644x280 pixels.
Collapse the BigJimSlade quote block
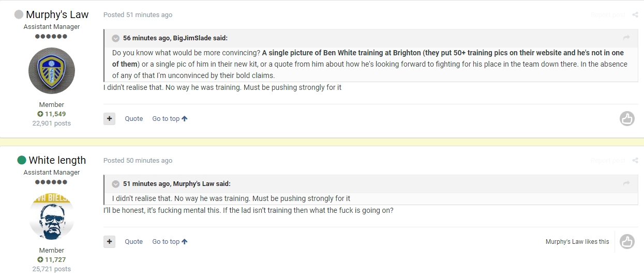tap(116, 38)
